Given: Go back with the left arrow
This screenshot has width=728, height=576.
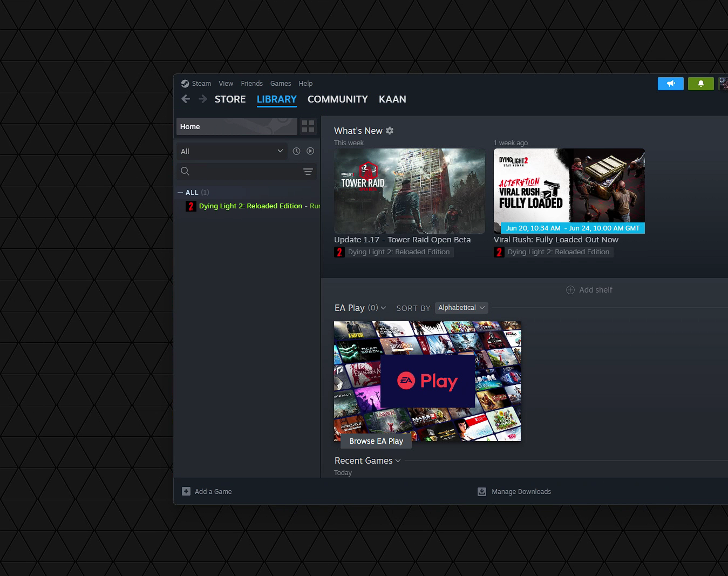Looking at the screenshot, I should point(186,99).
